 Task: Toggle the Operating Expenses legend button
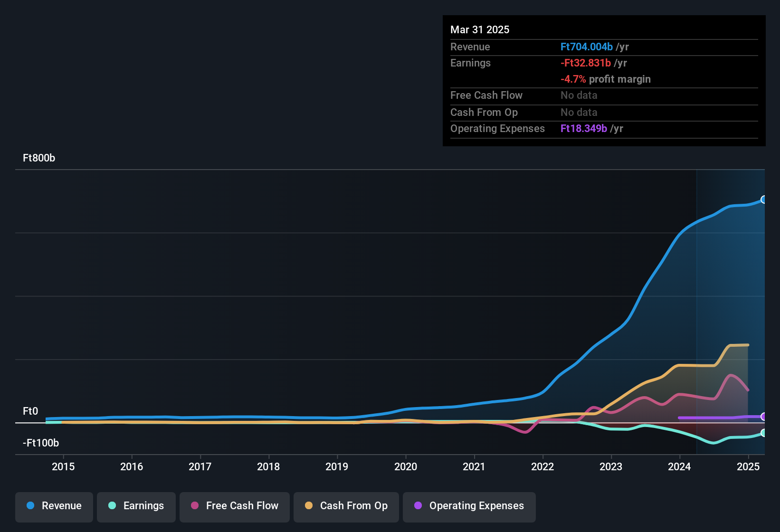tap(469, 507)
